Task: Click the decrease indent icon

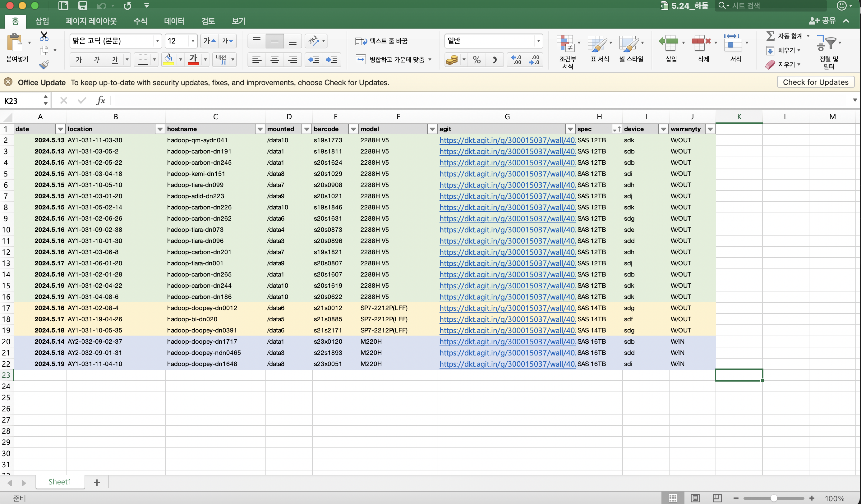Action: pyautogui.click(x=314, y=60)
